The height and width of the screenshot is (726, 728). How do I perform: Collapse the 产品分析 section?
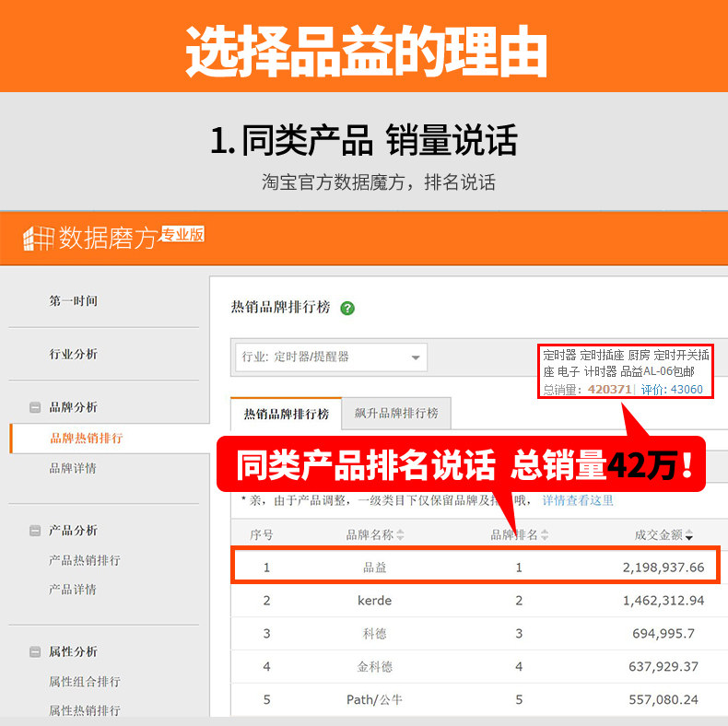(x=35, y=531)
